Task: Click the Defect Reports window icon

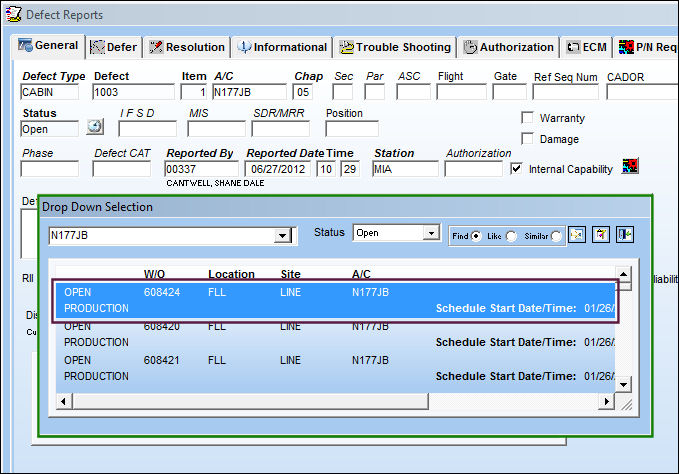Action: click(x=13, y=14)
